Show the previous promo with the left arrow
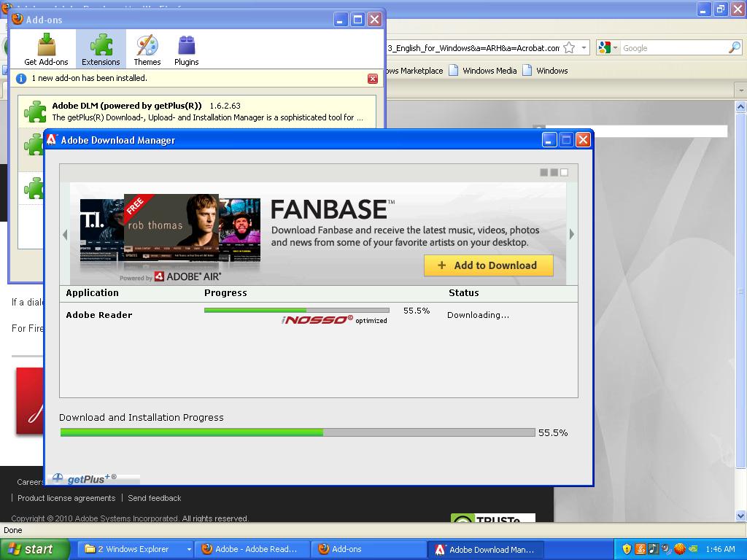The image size is (747, 560). pyautogui.click(x=65, y=234)
